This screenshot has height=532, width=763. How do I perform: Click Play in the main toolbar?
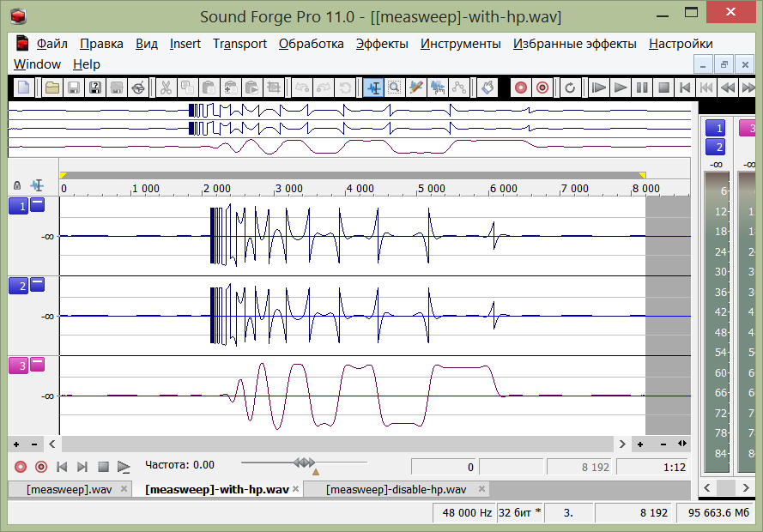pyautogui.click(x=621, y=88)
